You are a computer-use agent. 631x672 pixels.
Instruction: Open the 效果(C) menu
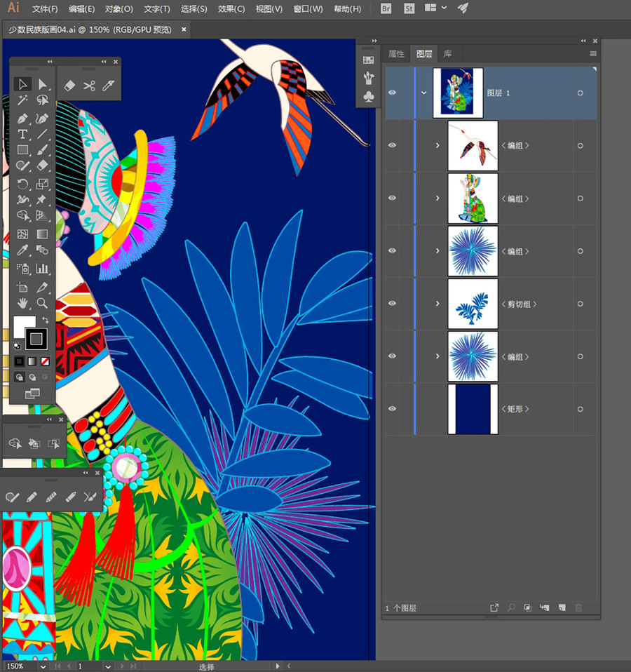pos(231,8)
